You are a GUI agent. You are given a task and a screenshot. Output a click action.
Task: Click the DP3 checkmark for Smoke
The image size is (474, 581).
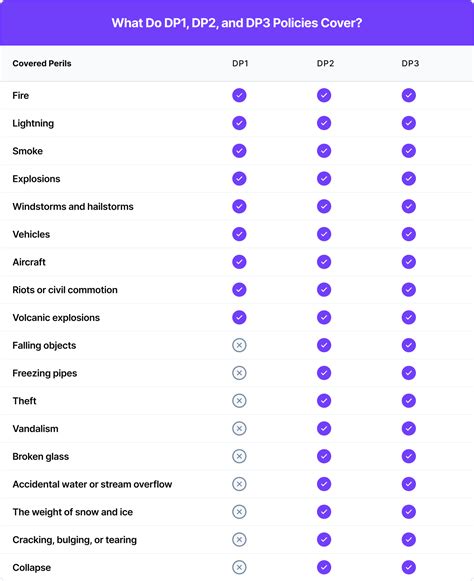tap(408, 151)
